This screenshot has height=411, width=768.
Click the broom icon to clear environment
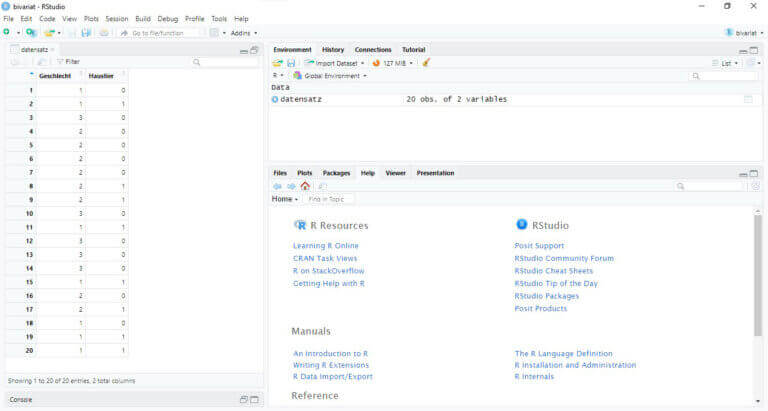coord(426,63)
